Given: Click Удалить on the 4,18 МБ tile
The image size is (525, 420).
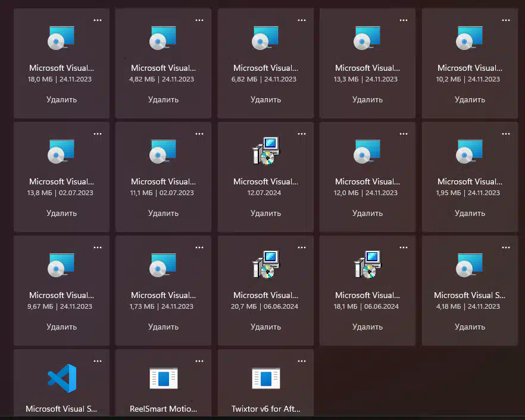Looking at the screenshot, I should click(x=470, y=327).
